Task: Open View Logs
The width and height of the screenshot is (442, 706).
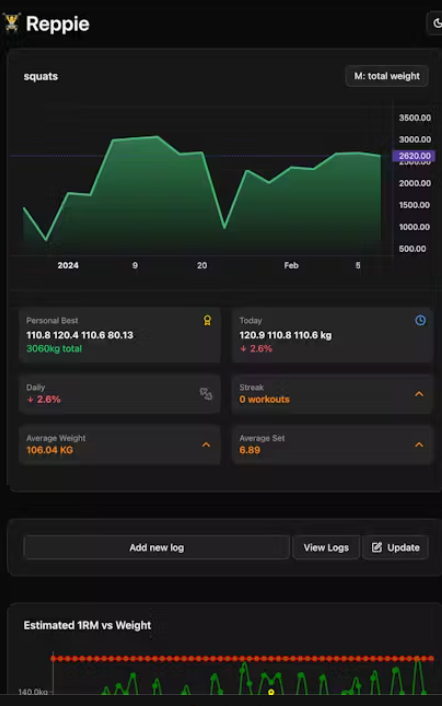Action: click(x=326, y=548)
